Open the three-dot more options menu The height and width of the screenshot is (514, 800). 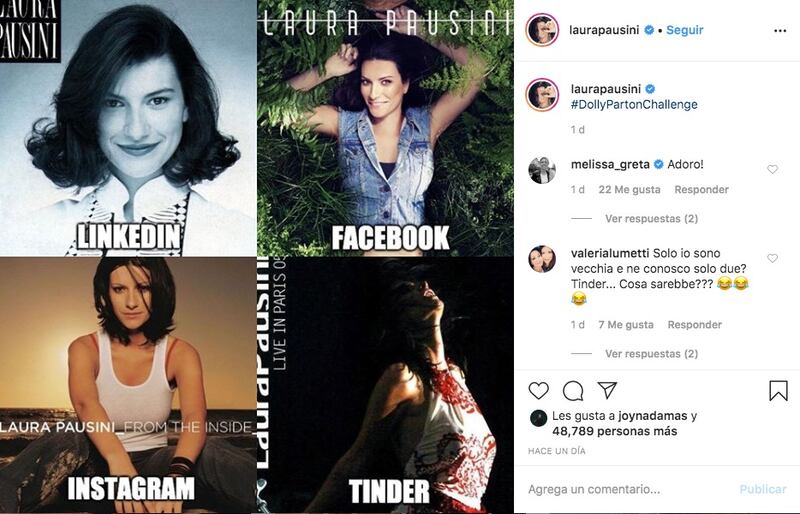[x=780, y=31]
